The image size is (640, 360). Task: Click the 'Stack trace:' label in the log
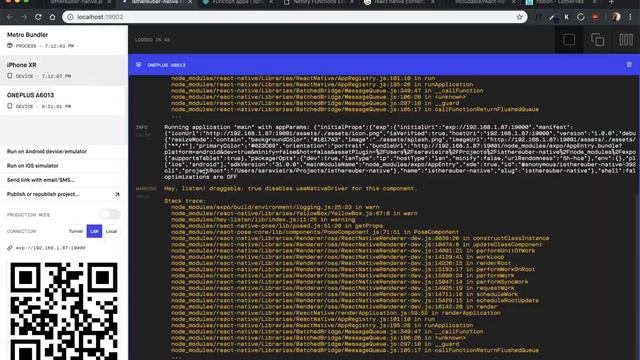tap(185, 201)
